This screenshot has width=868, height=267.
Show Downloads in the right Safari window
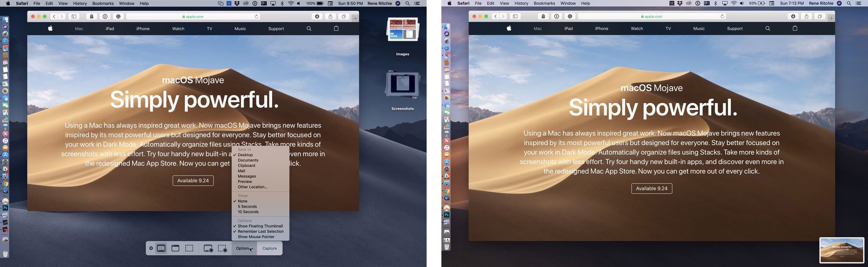(x=793, y=17)
